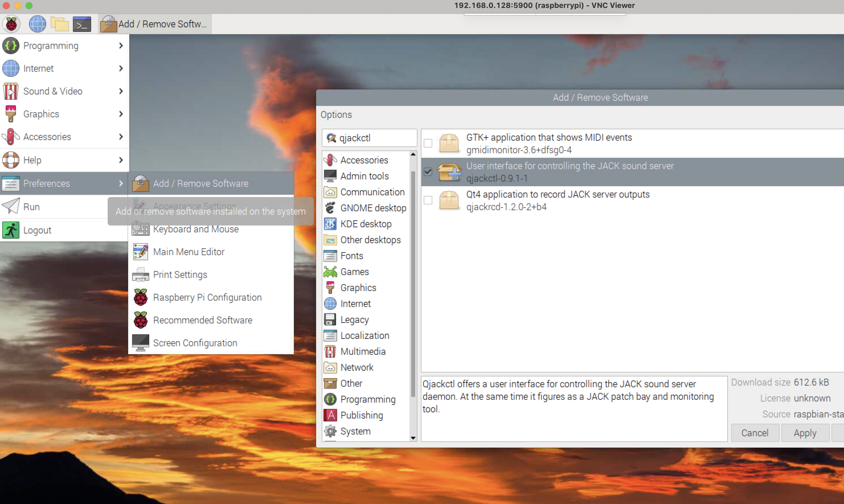Click the Add / Remove Software window title bar

click(580, 98)
